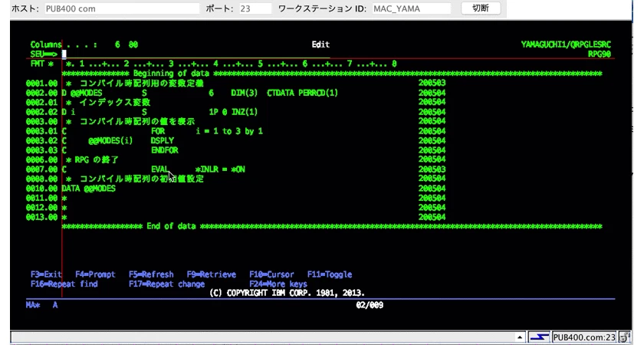Click the RPG の終了 comment
644x345 pixels.
point(97,159)
